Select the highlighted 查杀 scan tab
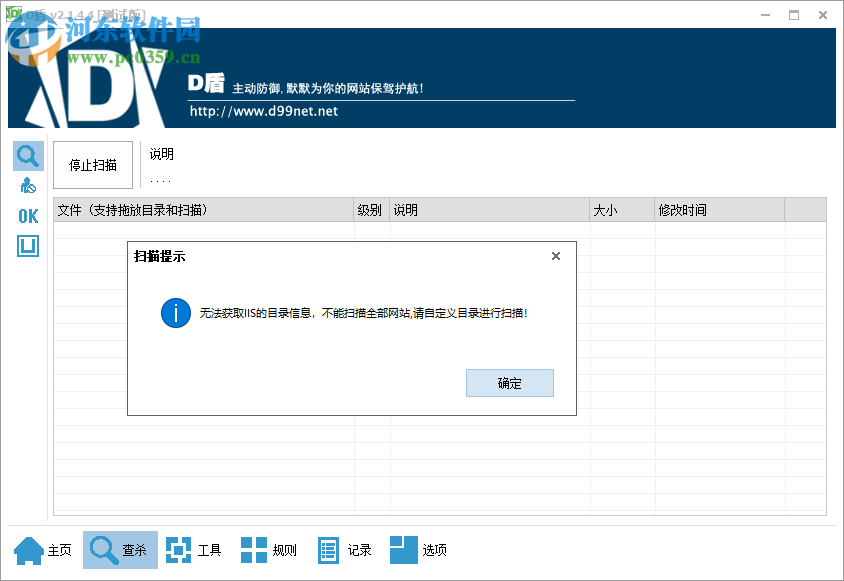The height and width of the screenshot is (581, 844). pos(118,549)
